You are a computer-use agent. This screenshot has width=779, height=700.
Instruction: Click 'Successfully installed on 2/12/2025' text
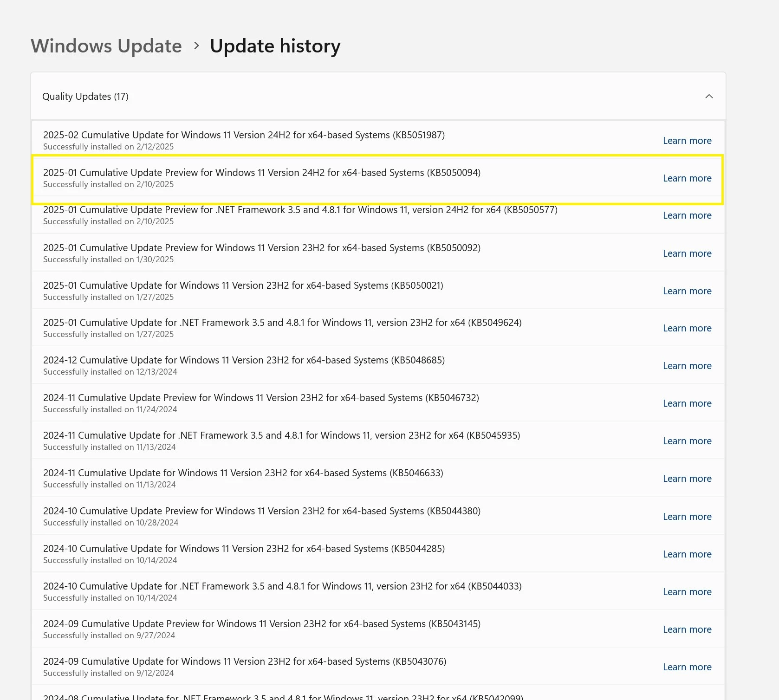coord(108,147)
